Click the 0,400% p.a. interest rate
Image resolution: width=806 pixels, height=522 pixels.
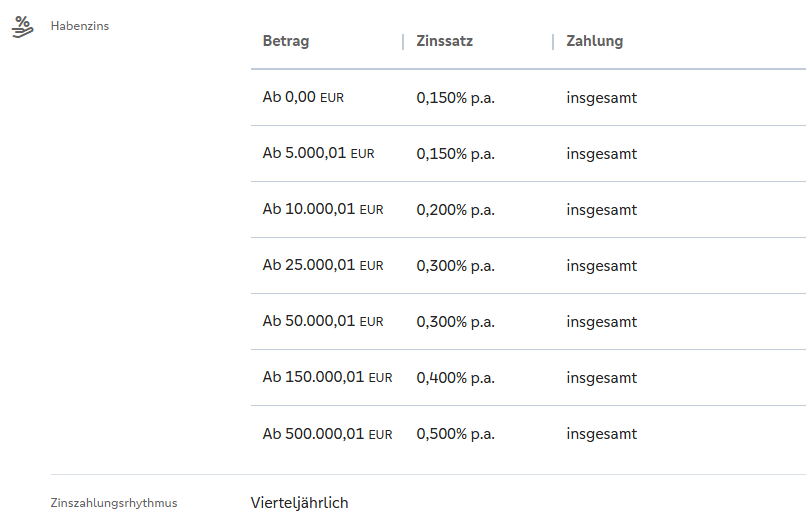(x=456, y=378)
